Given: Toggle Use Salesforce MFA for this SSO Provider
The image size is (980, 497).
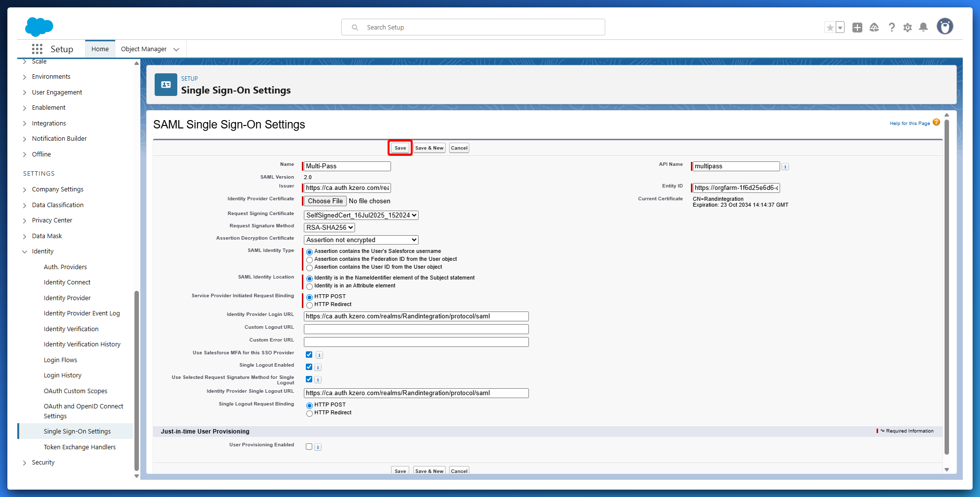Looking at the screenshot, I should 309,355.
